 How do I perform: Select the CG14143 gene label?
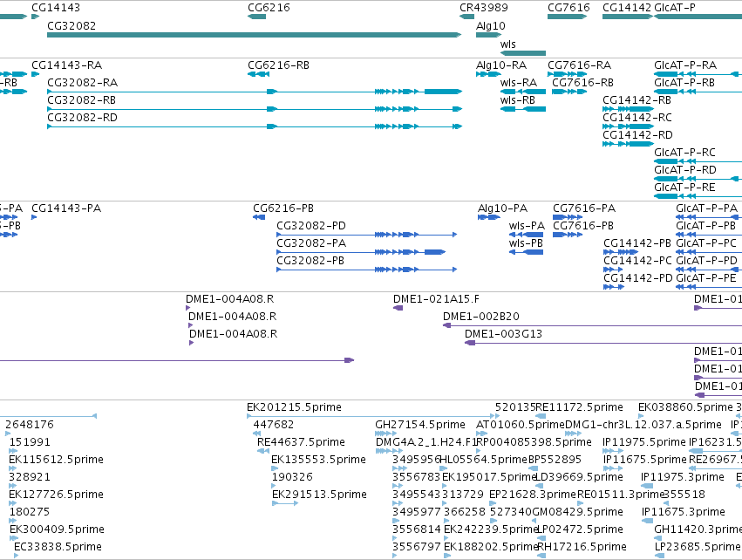pyautogui.click(x=56, y=8)
